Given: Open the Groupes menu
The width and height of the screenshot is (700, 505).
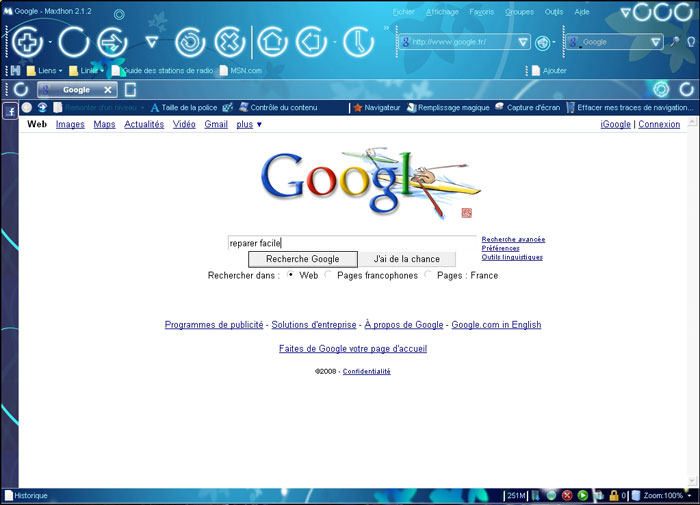Looking at the screenshot, I should [519, 12].
